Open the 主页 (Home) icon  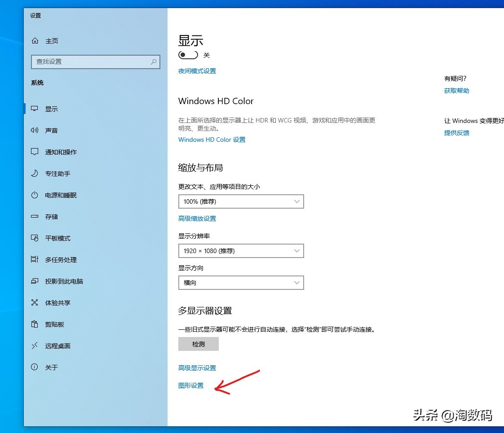click(x=35, y=40)
